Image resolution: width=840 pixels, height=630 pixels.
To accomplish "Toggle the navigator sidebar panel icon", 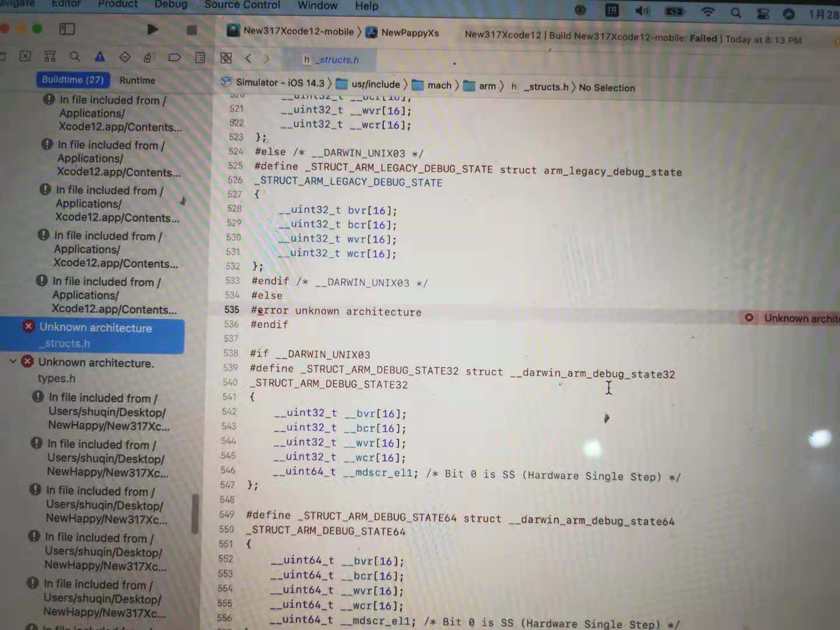I will pos(67,29).
